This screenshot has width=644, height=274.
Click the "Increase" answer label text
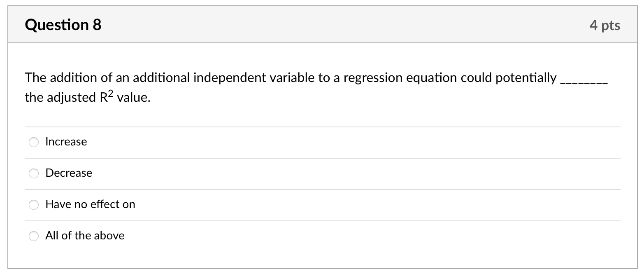pyautogui.click(x=66, y=142)
